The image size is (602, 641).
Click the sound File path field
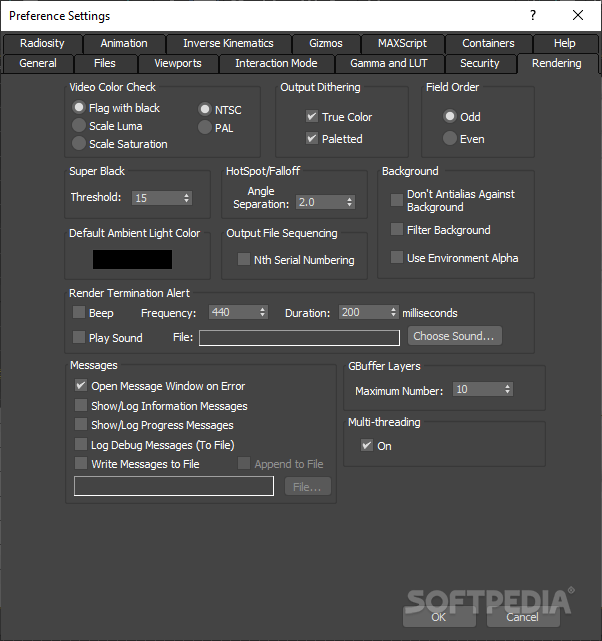[300, 338]
